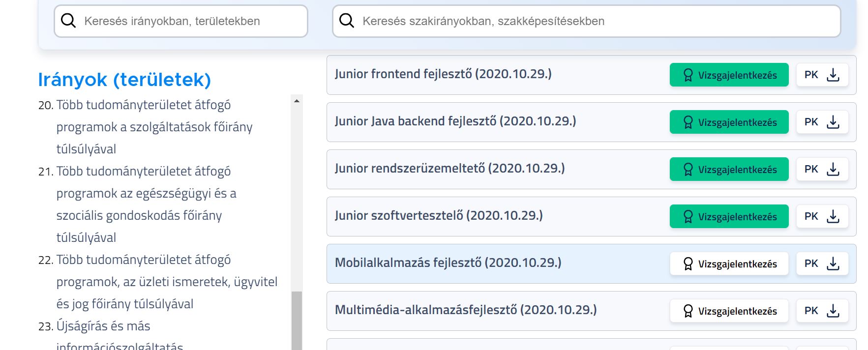Click Vizsgajelentkezés for Junior Java backend fejlesztő
The height and width of the screenshot is (350, 868).
(x=729, y=122)
